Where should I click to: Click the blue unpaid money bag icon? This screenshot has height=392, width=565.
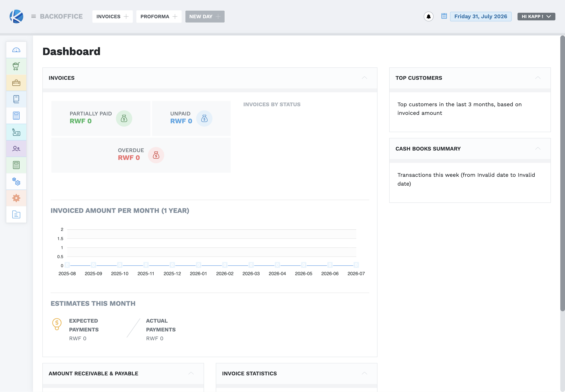204,119
